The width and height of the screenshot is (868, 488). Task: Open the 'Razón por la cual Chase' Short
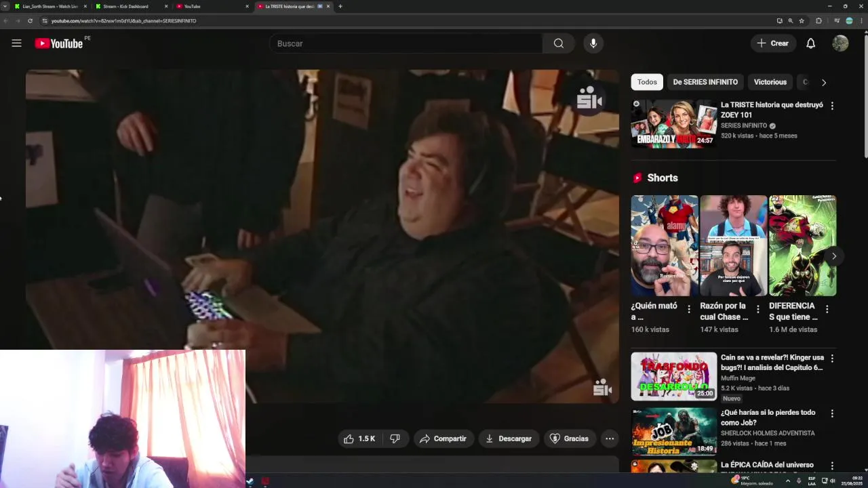tap(733, 245)
